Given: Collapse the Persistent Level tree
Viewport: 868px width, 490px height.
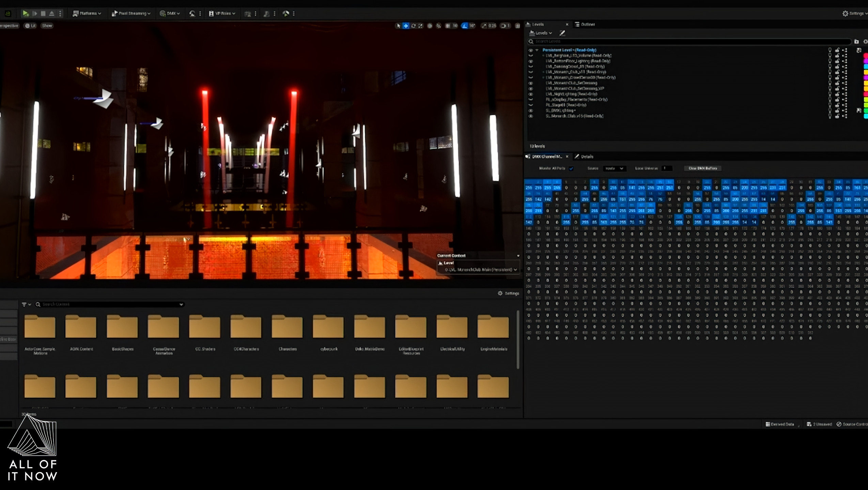Looking at the screenshot, I should pos(537,50).
